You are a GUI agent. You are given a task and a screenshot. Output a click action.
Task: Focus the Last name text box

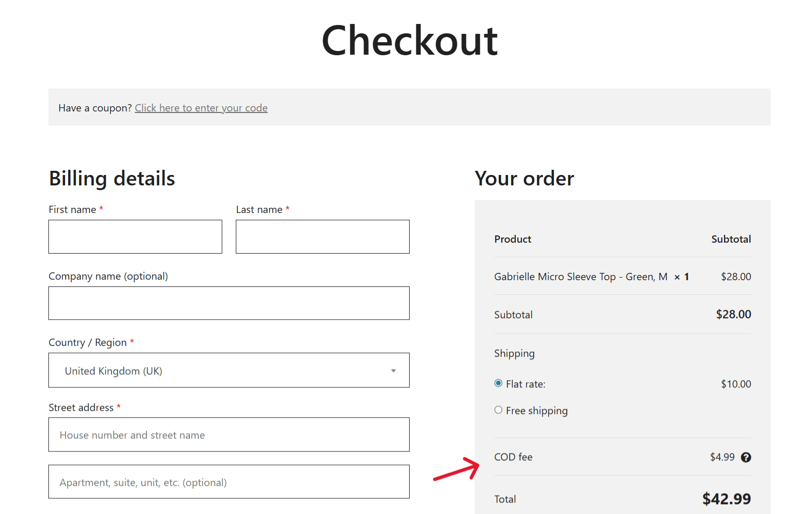tap(322, 236)
